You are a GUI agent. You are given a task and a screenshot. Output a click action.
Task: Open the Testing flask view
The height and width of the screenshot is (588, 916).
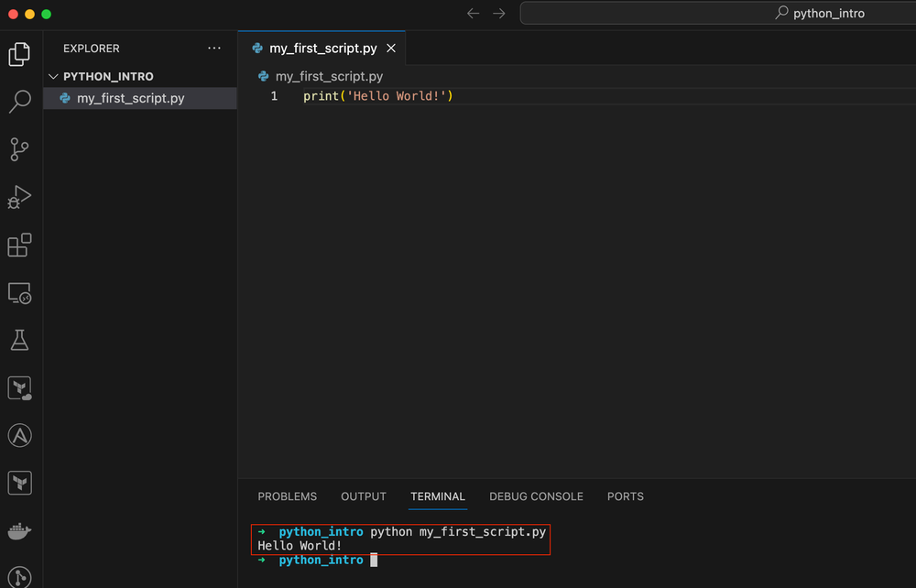click(x=20, y=340)
